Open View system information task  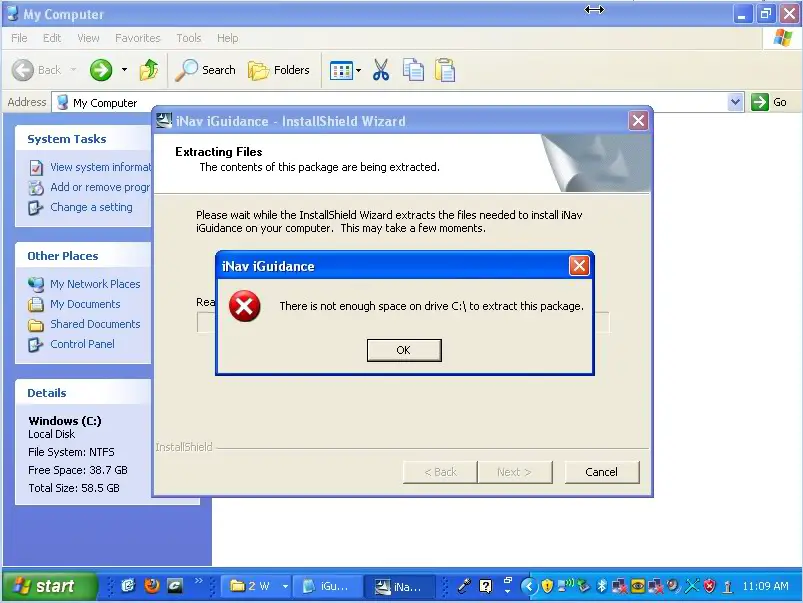[x=100, y=167]
